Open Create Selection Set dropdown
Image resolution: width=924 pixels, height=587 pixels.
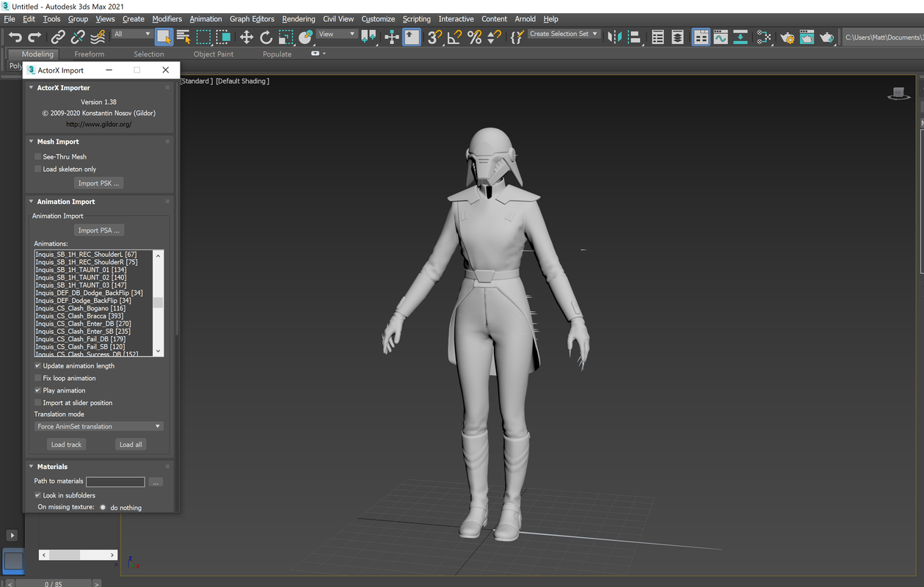coord(564,34)
